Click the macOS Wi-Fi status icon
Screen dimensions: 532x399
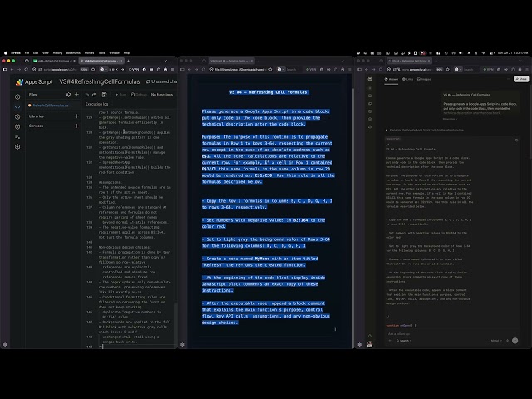pos(484,53)
